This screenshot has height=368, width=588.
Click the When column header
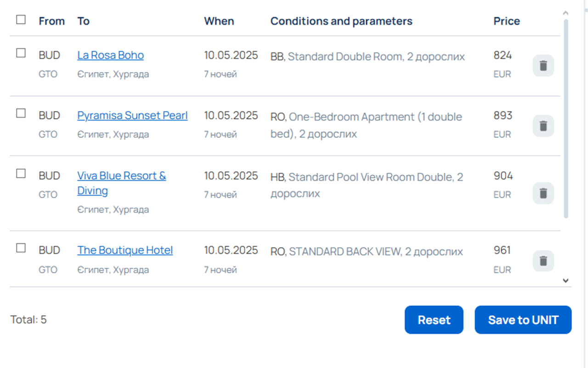pyautogui.click(x=219, y=21)
